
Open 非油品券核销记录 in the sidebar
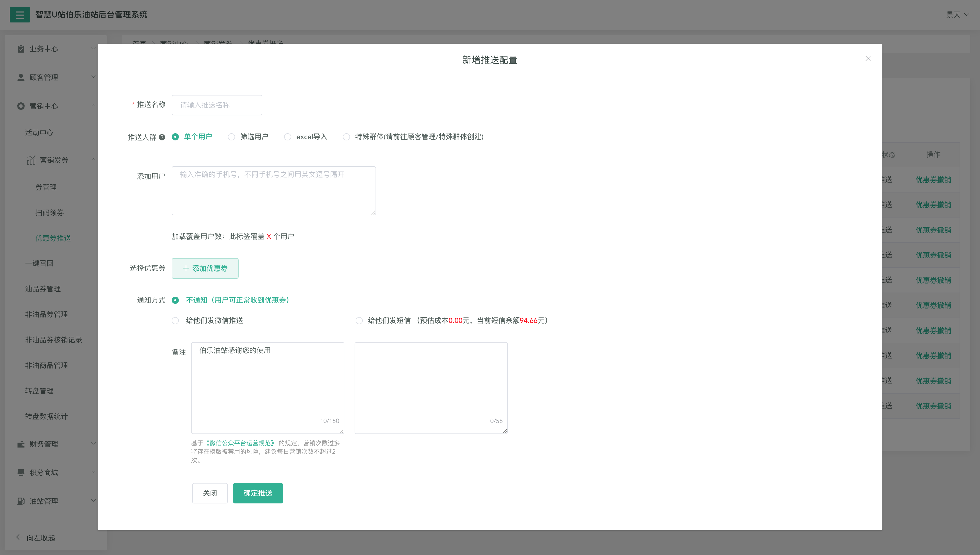click(53, 340)
